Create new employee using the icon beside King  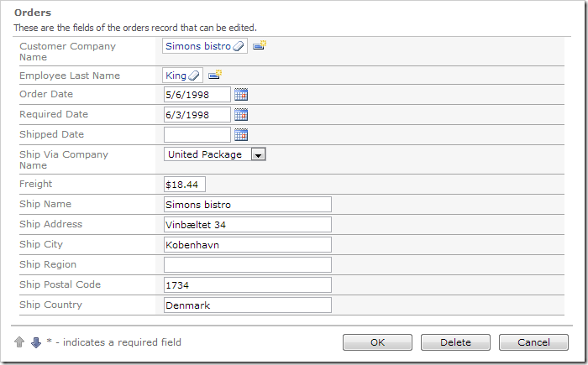tap(215, 75)
